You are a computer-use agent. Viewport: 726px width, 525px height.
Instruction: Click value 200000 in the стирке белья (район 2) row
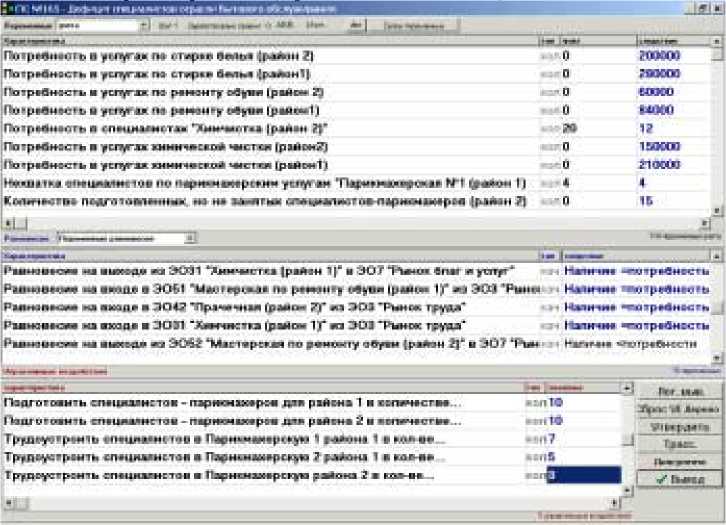pyautogui.click(x=659, y=56)
